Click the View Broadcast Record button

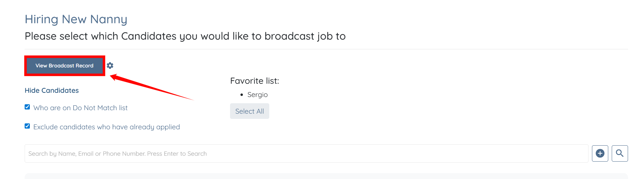(65, 66)
